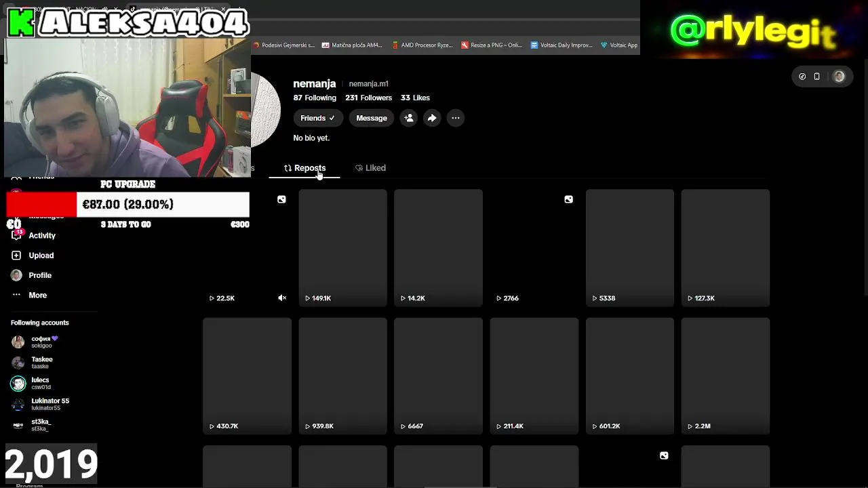
Task: Open the video with 6667 views
Action: pyautogui.click(x=438, y=375)
